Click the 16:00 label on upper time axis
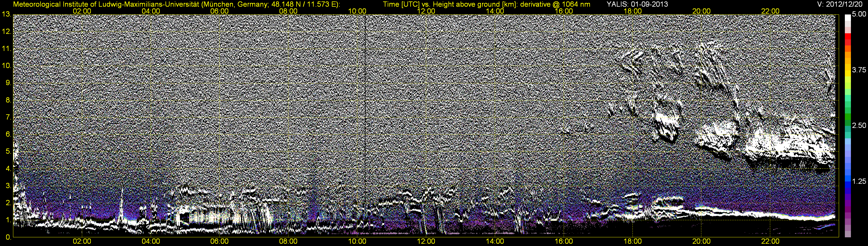The image size is (868, 246). click(564, 11)
